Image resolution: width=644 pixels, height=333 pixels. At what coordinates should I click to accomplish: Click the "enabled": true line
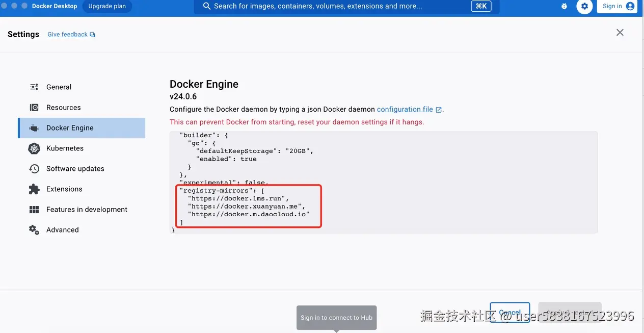point(226,159)
